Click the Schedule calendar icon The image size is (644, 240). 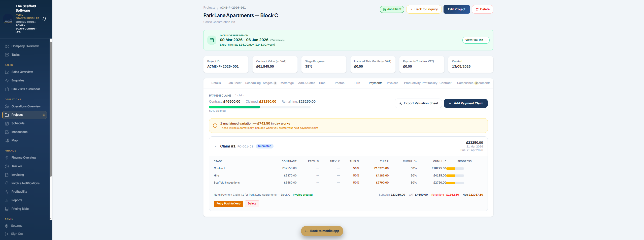(7, 123)
